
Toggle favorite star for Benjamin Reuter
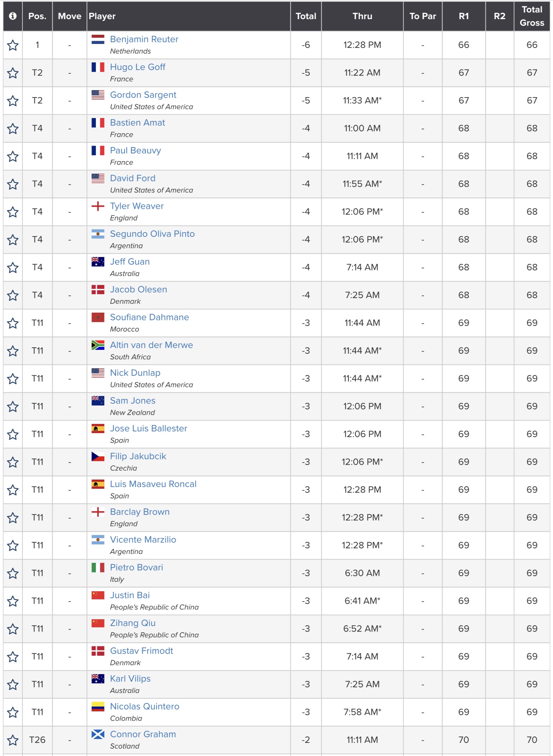[13, 45]
